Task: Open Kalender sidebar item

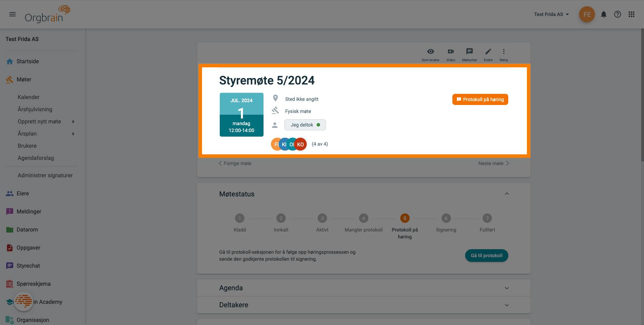Action: pos(28,97)
